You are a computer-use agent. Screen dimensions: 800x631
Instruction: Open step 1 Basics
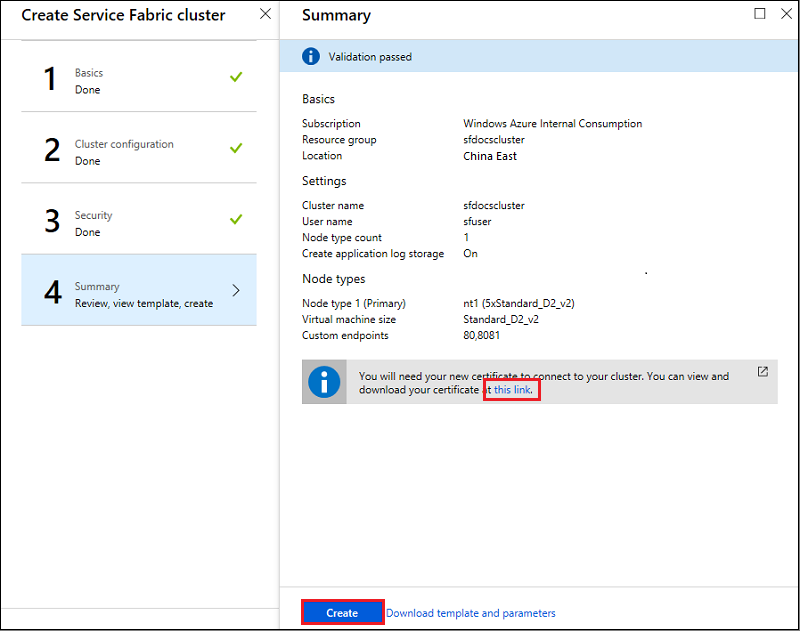tap(139, 76)
